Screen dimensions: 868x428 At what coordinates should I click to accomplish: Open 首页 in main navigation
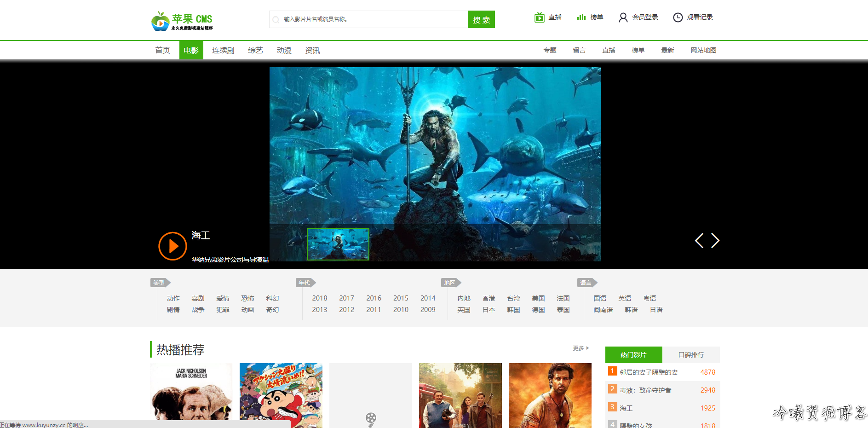(162, 50)
